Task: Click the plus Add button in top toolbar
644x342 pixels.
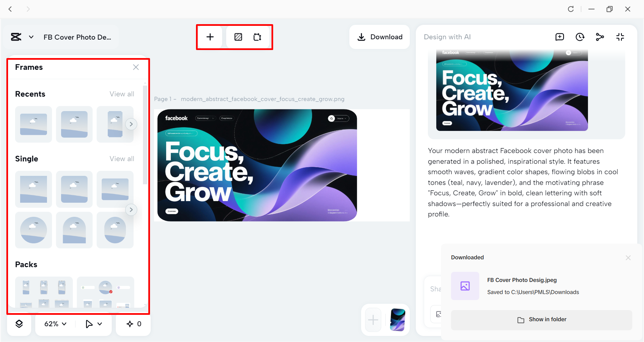Action: click(x=210, y=37)
